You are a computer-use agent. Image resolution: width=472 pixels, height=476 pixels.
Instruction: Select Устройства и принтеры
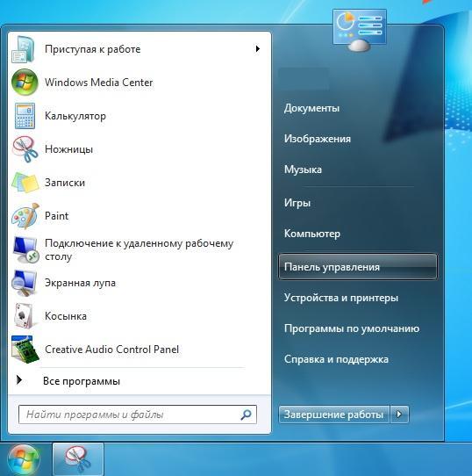pos(341,298)
